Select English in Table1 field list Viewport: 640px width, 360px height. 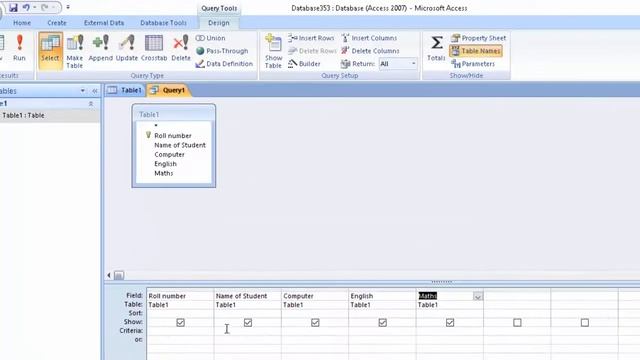pyautogui.click(x=165, y=164)
